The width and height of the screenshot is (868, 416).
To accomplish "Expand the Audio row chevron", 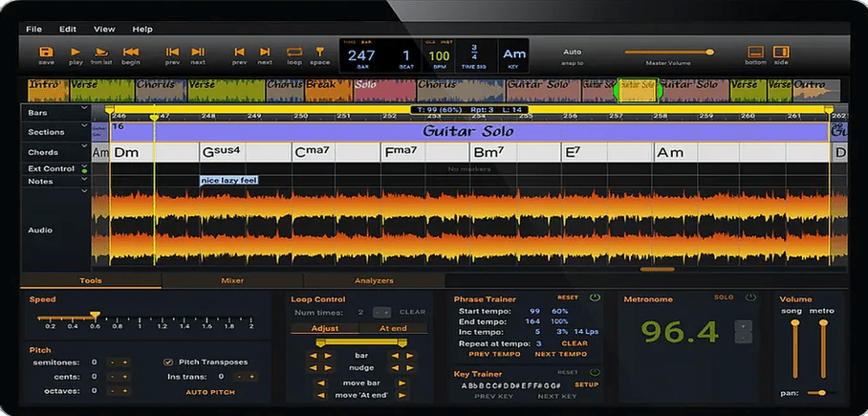I will (x=84, y=191).
